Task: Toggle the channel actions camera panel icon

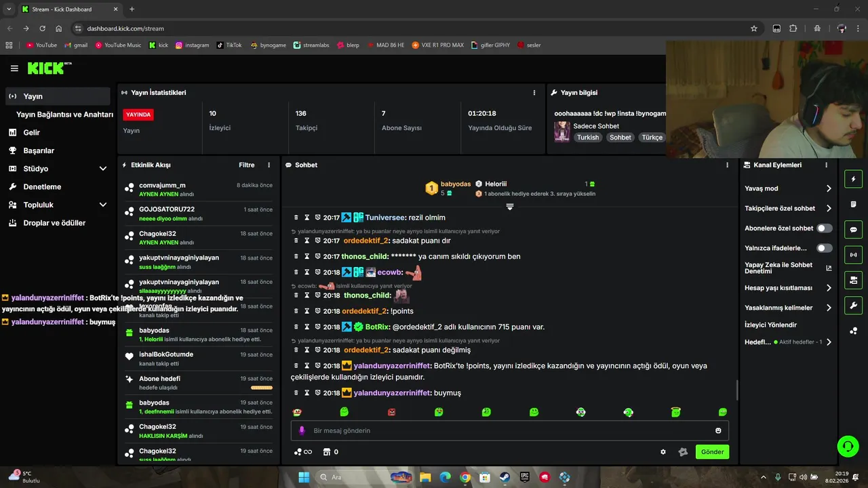Action: 853,280
